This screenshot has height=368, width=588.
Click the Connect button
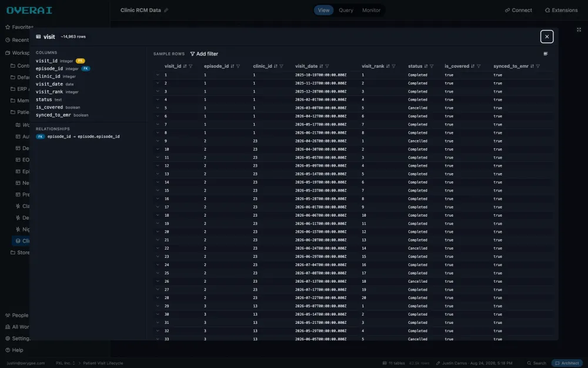519,10
